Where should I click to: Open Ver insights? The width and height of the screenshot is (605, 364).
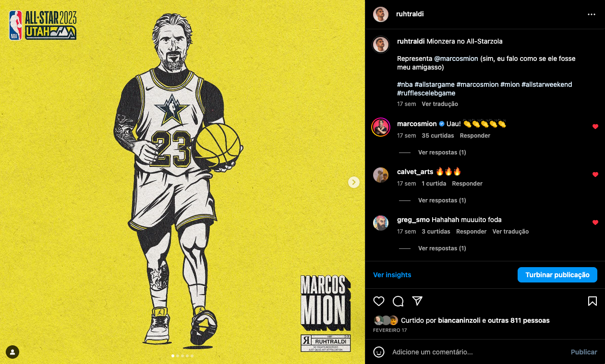pos(392,275)
